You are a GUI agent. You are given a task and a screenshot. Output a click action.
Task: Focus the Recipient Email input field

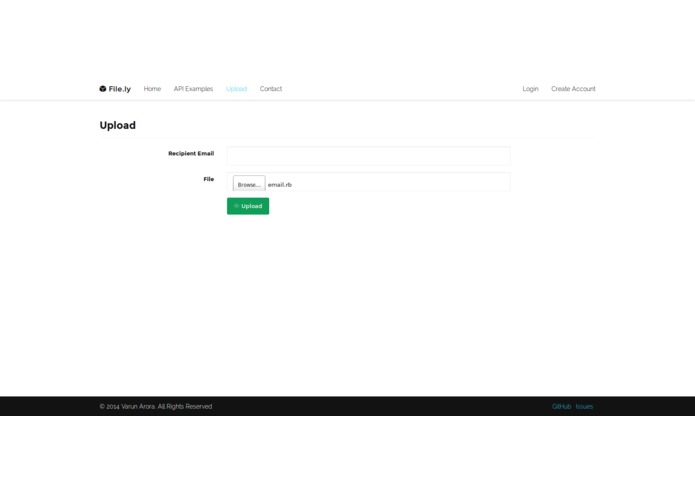[x=368, y=156]
